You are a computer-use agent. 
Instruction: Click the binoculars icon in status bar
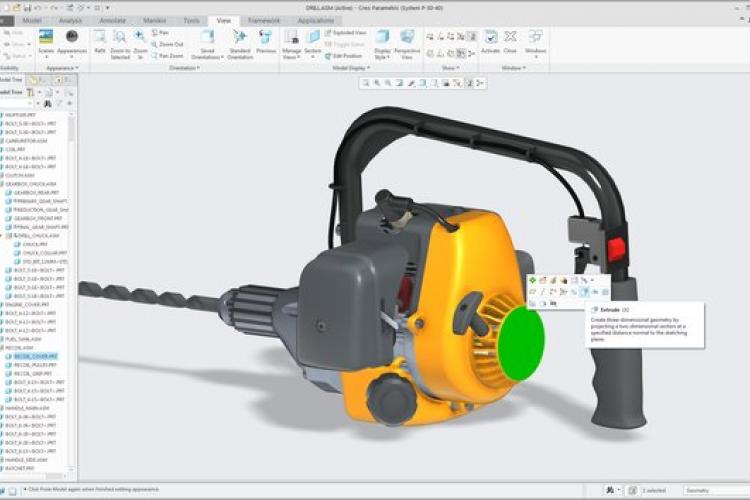pos(610,490)
